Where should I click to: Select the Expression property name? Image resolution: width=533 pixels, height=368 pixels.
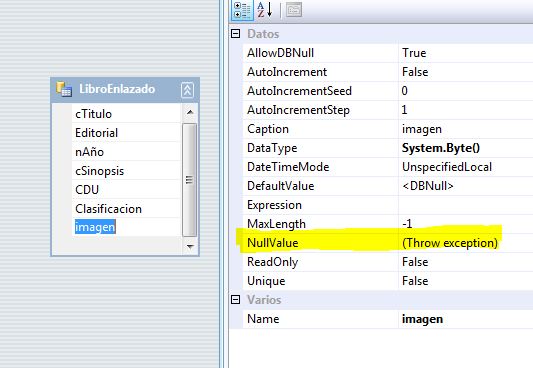pyautogui.click(x=274, y=205)
